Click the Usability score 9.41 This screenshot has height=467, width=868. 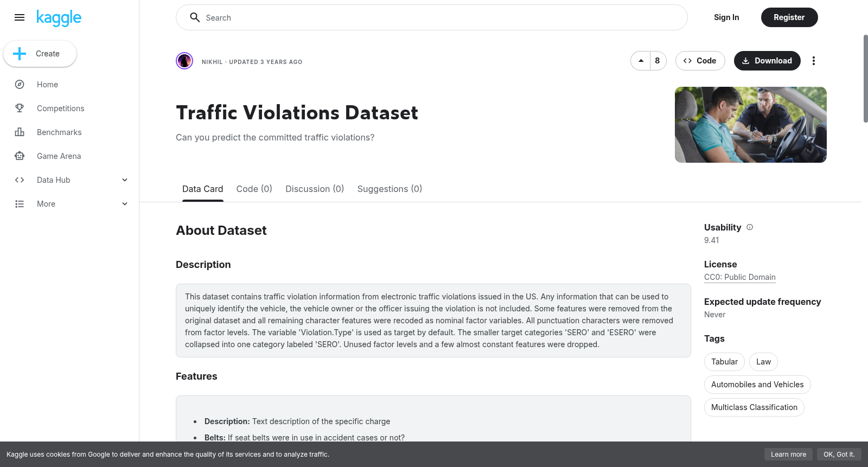[x=712, y=240]
